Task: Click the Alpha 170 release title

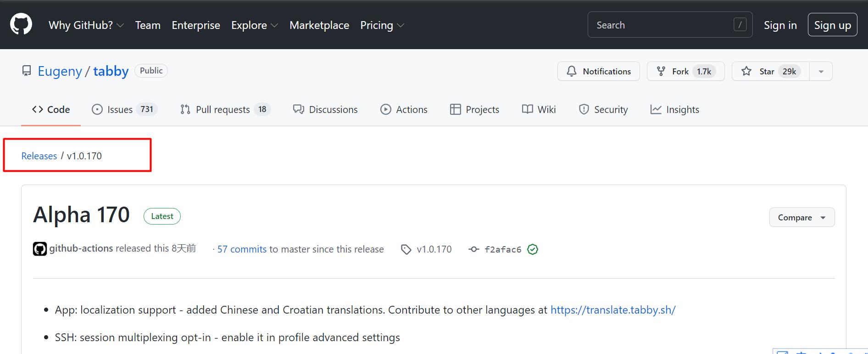Action: (x=82, y=215)
